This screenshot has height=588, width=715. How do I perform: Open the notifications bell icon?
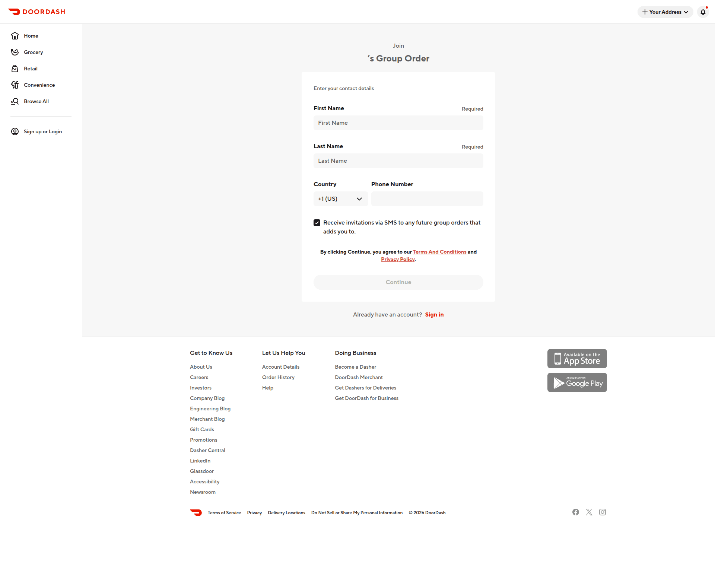tap(703, 12)
